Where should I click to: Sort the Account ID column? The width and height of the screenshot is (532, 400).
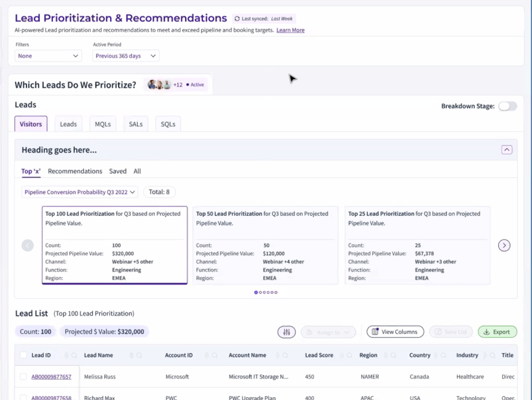point(207,355)
